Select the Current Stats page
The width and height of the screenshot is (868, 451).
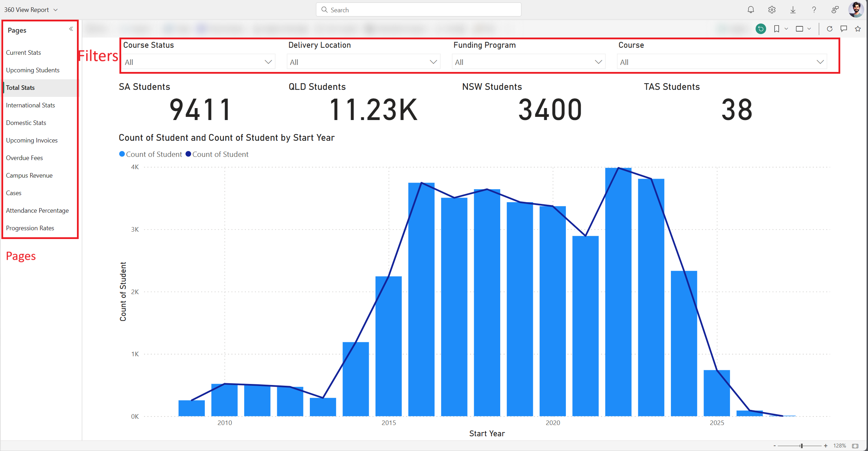coord(24,52)
